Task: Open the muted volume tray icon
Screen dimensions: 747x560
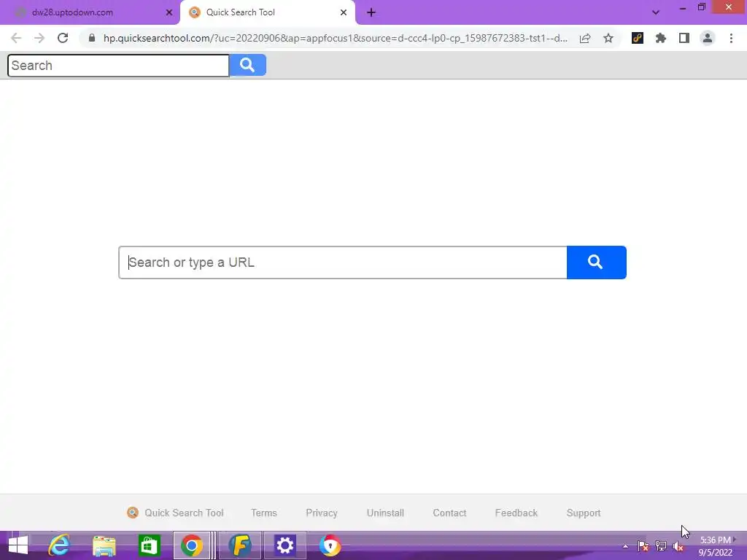Action: click(x=678, y=546)
